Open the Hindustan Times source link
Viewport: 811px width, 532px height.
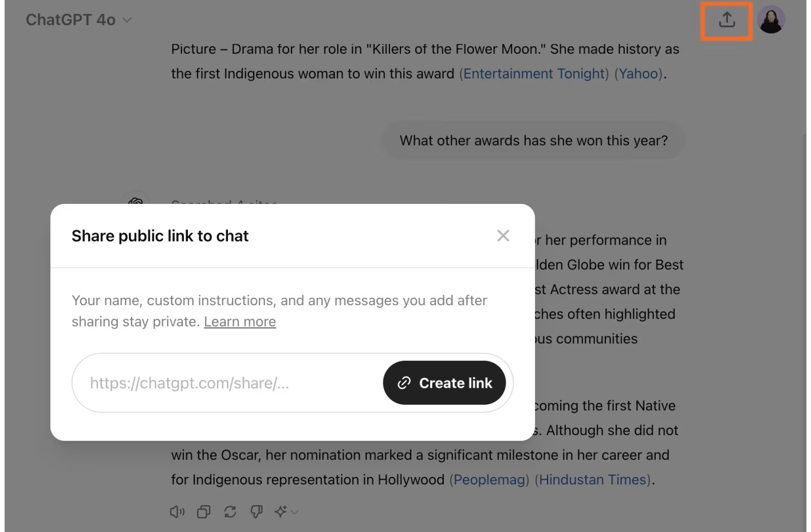click(593, 480)
